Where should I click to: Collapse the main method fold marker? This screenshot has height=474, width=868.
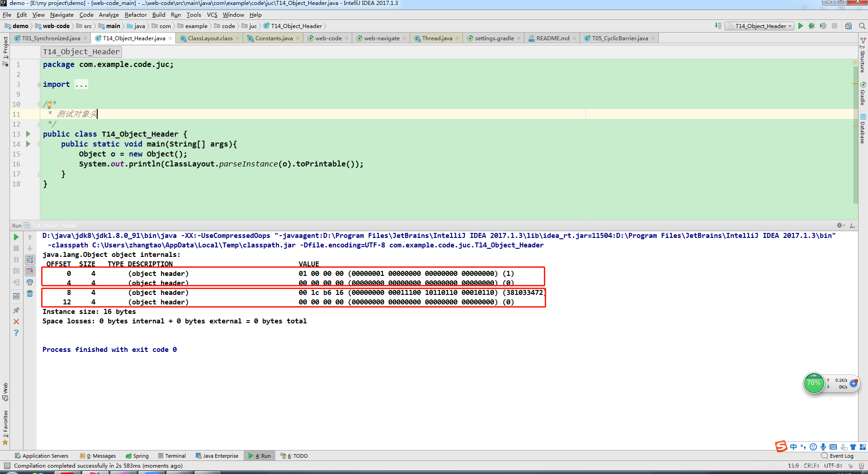(40, 144)
